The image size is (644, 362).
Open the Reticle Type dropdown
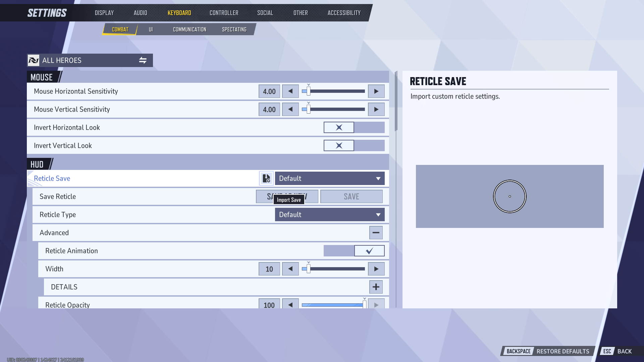tap(329, 215)
